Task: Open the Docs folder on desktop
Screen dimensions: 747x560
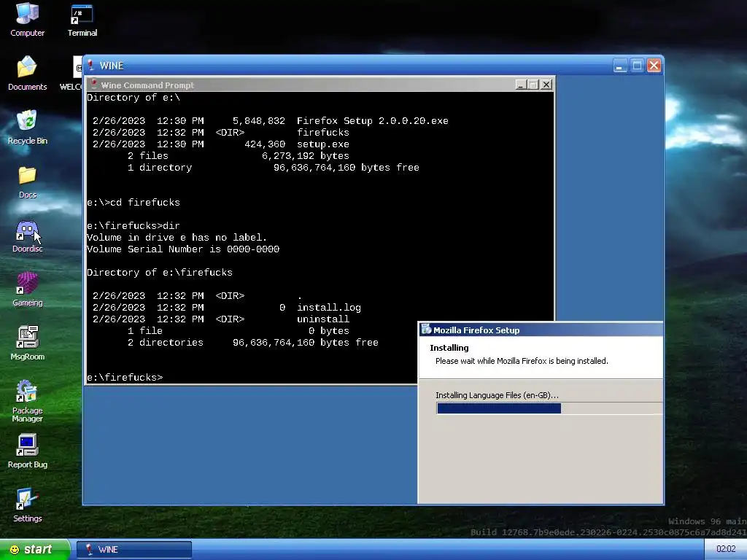Action: coord(27,182)
